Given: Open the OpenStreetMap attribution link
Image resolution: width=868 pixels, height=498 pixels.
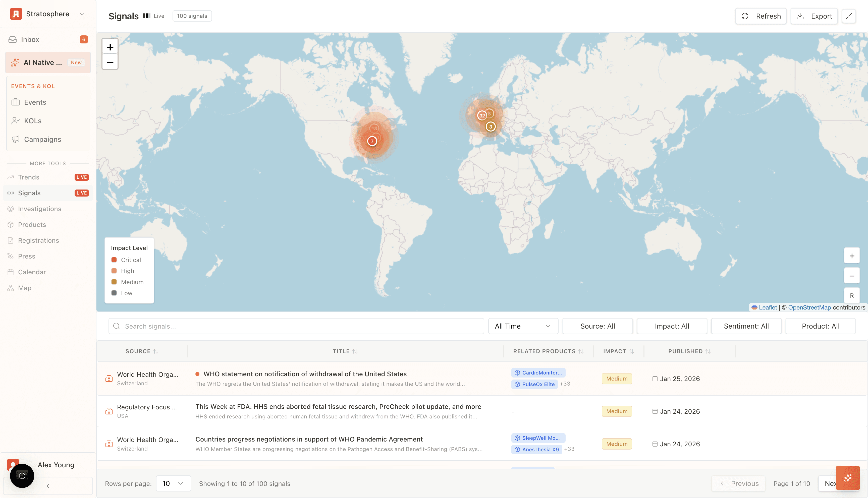Looking at the screenshot, I should coord(809,307).
